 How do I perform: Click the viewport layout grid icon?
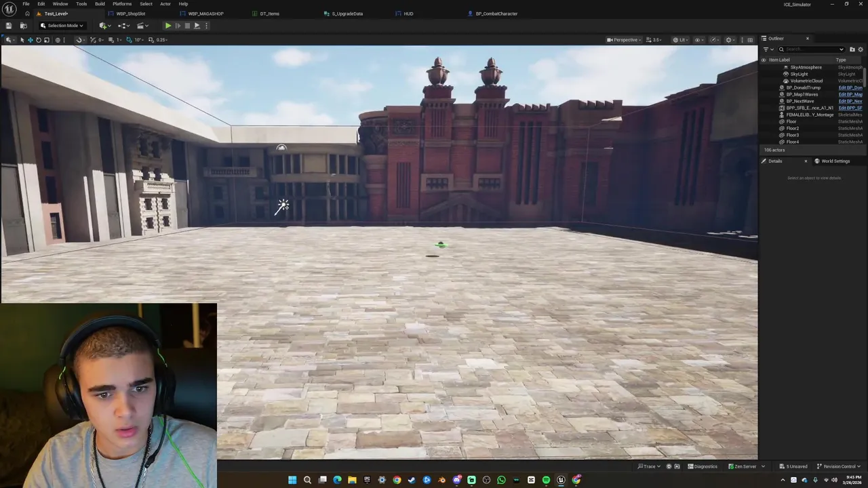[749, 40]
